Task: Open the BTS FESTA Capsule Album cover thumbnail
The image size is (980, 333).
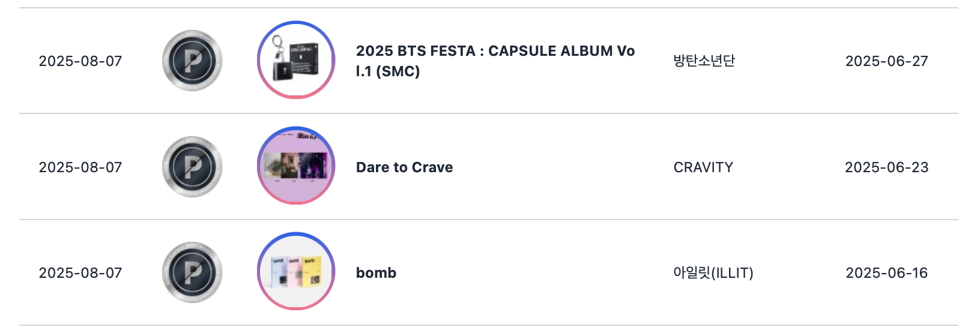Action: pos(296,60)
